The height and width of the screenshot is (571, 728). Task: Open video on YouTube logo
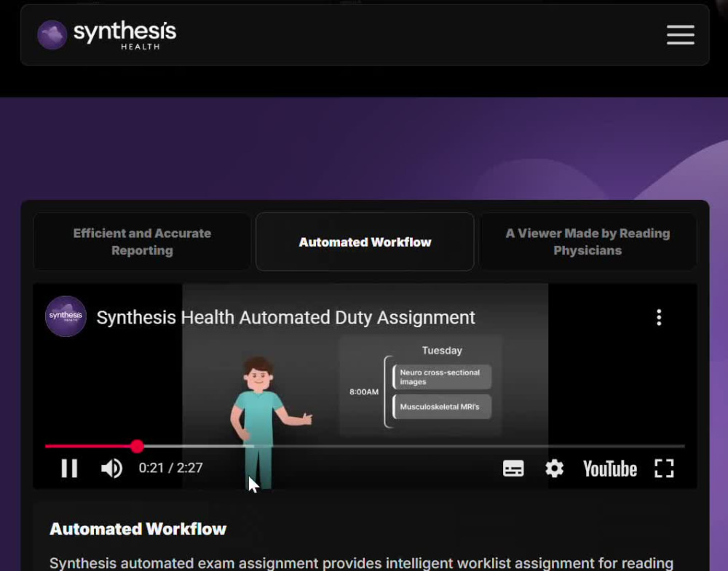tap(610, 469)
